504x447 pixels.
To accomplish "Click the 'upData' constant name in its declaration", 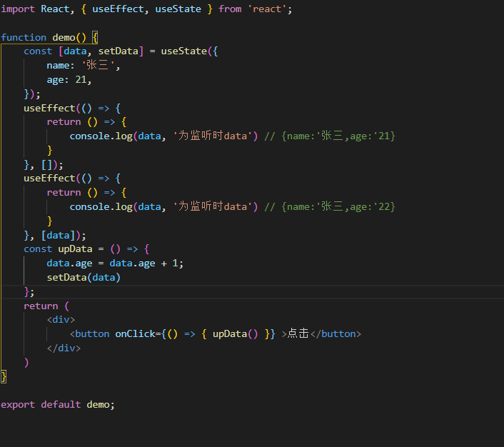I will pyautogui.click(x=75, y=249).
